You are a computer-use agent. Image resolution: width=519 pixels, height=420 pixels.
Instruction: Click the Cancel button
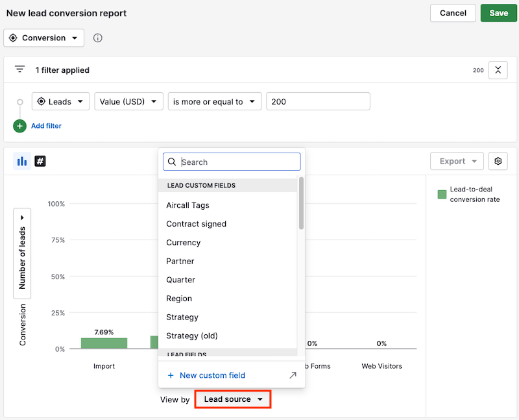tap(453, 13)
